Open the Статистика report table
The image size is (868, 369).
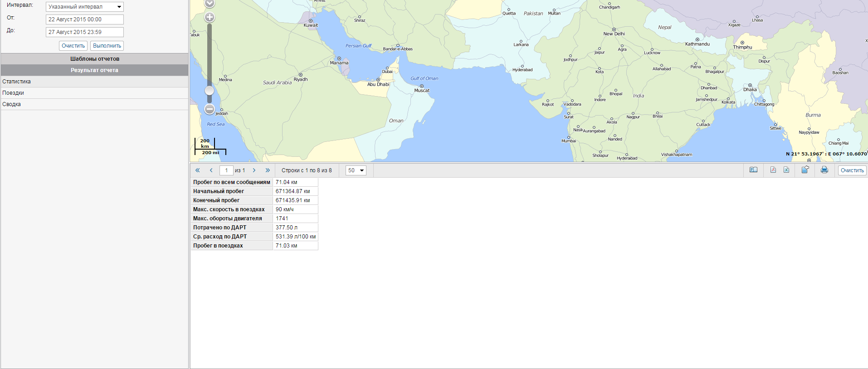tap(17, 82)
